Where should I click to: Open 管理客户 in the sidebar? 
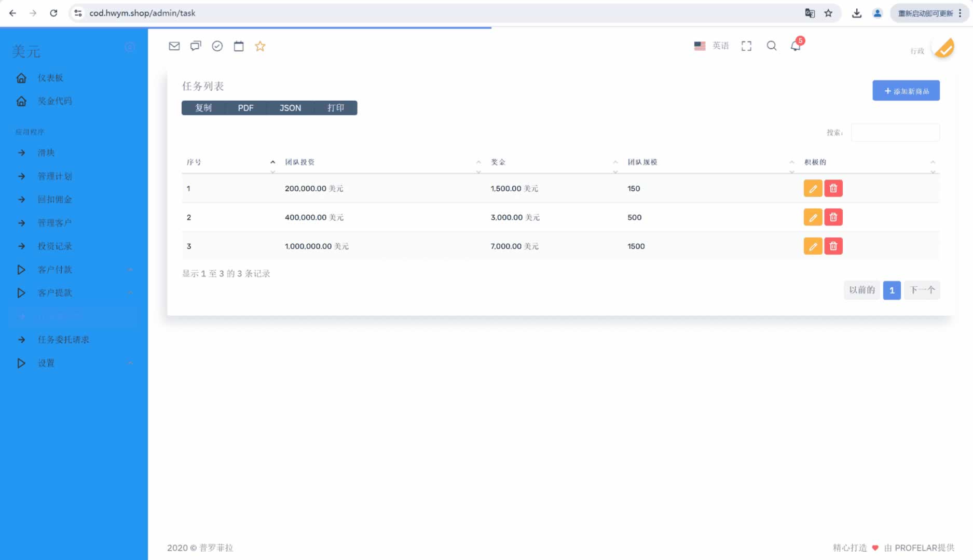click(x=54, y=223)
